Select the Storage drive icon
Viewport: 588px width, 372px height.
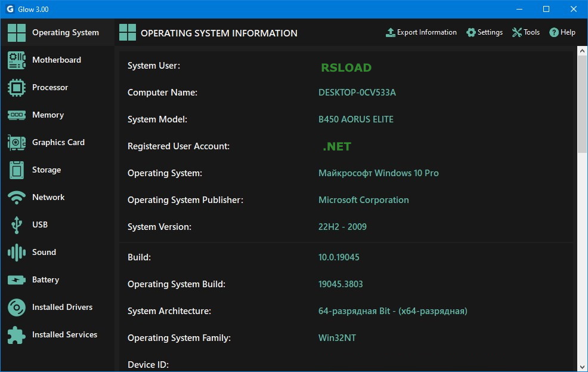coord(17,170)
